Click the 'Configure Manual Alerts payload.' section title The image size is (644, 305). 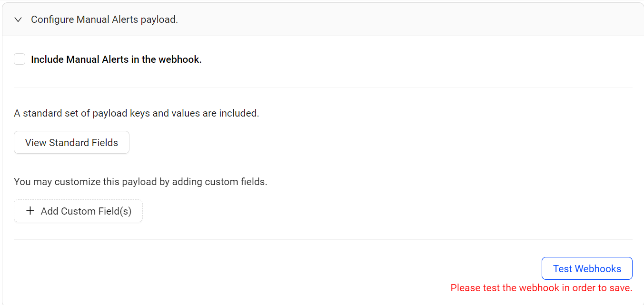point(104,20)
